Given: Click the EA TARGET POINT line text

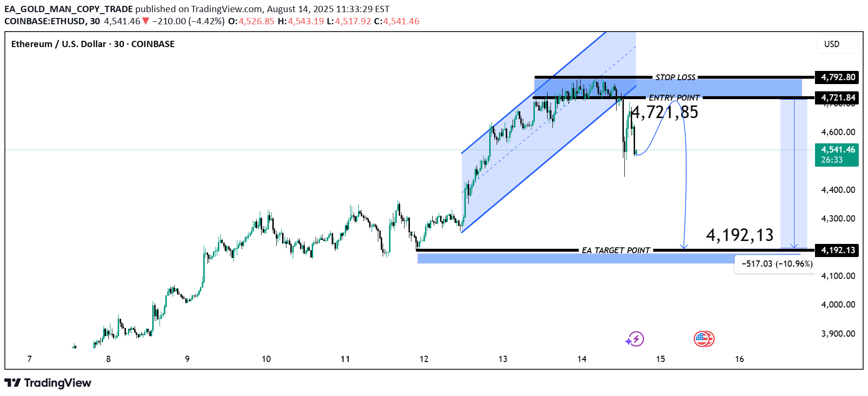Looking at the screenshot, I should [x=616, y=250].
